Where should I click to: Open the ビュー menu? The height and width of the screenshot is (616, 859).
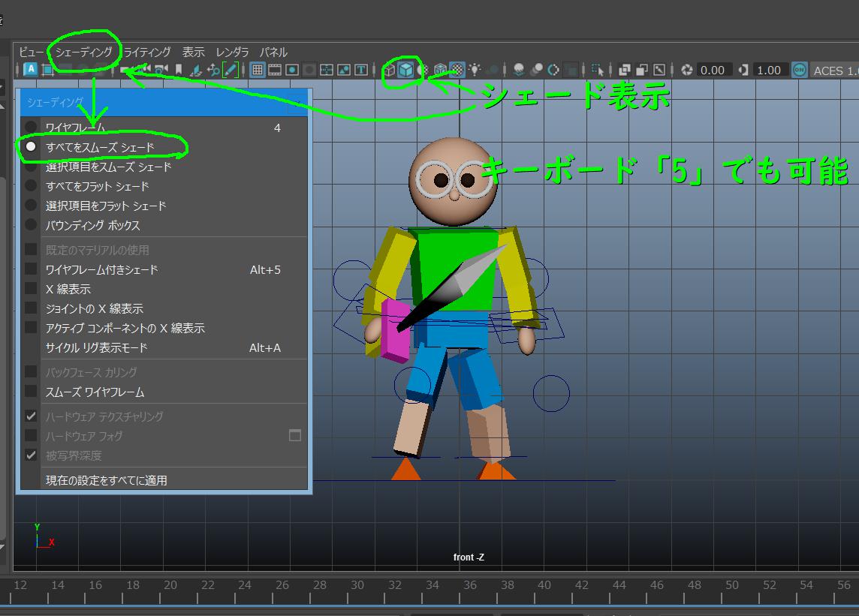click(31, 52)
